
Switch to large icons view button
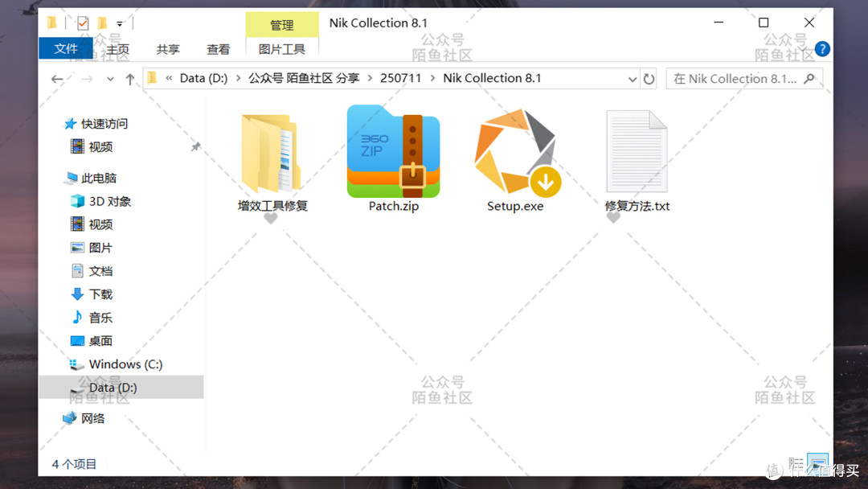click(x=817, y=462)
